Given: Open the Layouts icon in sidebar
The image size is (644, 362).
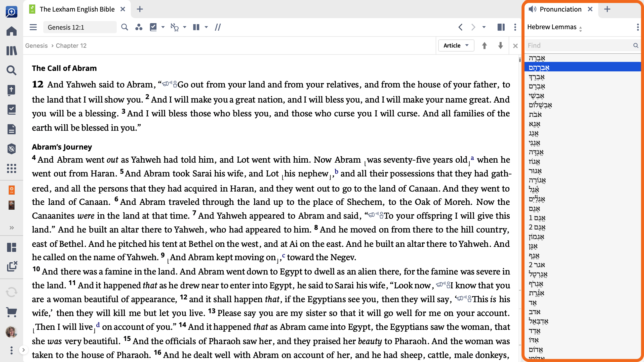Looking at the screenshot, I should [12, 247].
